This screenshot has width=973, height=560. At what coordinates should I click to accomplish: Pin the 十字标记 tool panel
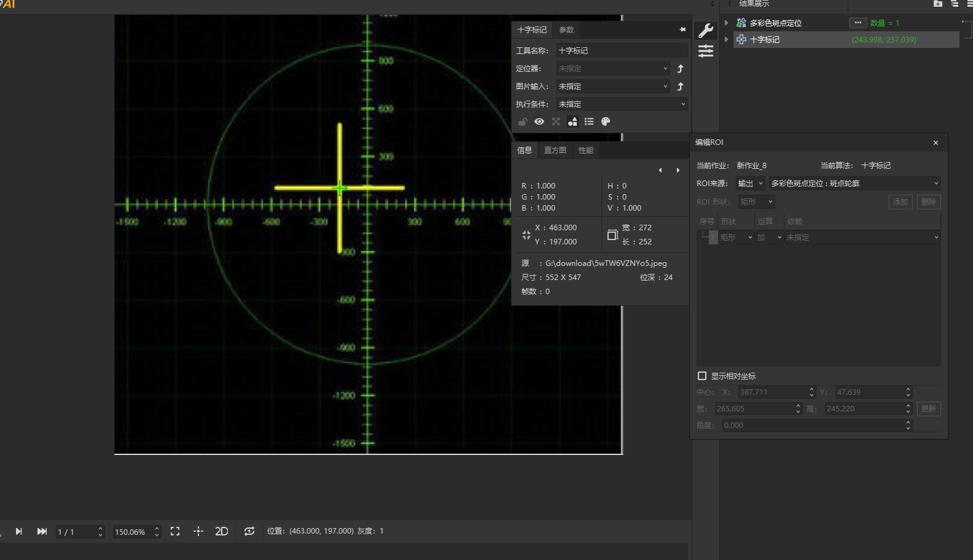click(x=682, y=29)
